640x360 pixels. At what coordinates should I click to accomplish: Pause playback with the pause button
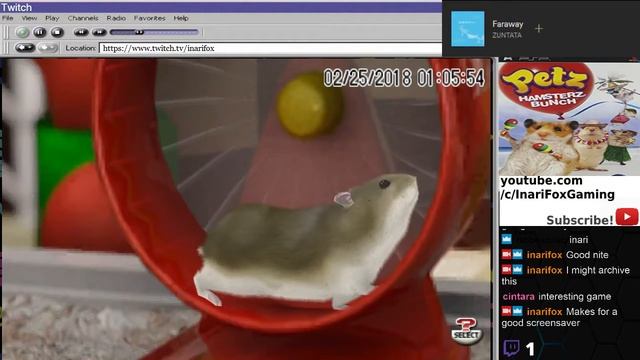(40, 32)
